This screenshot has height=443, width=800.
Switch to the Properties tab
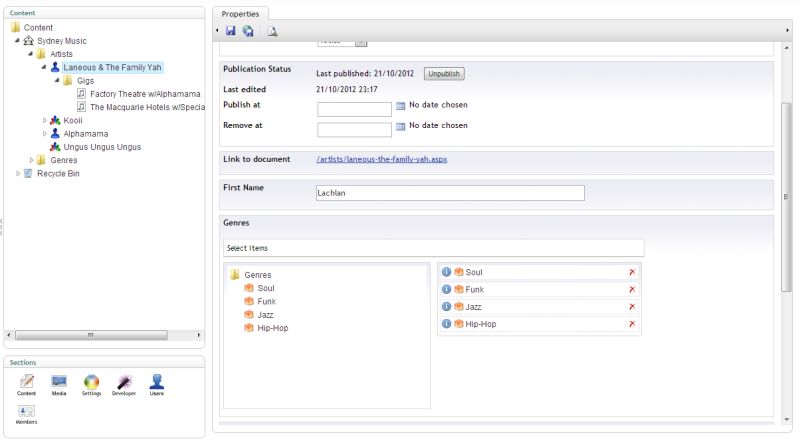240,14
